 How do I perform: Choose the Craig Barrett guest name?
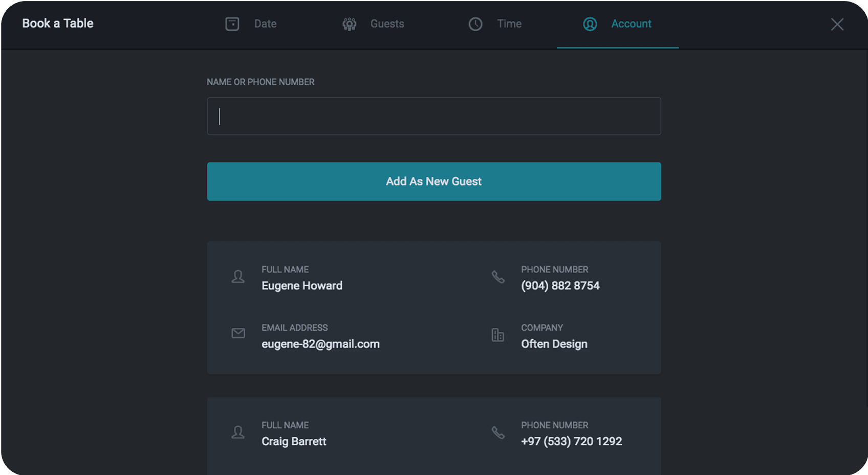(x=293, y=441)
